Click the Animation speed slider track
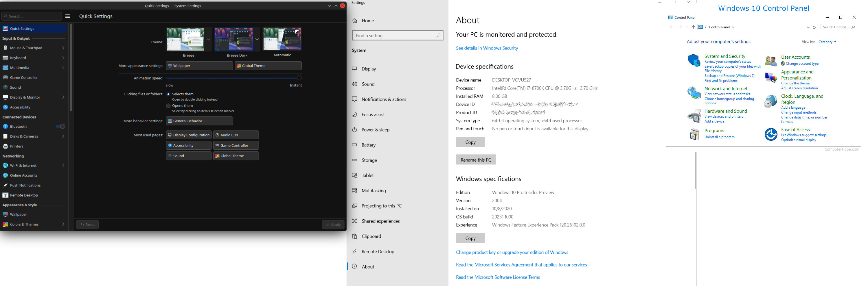This screenshot has width=868, height=289. pos(234,78)
